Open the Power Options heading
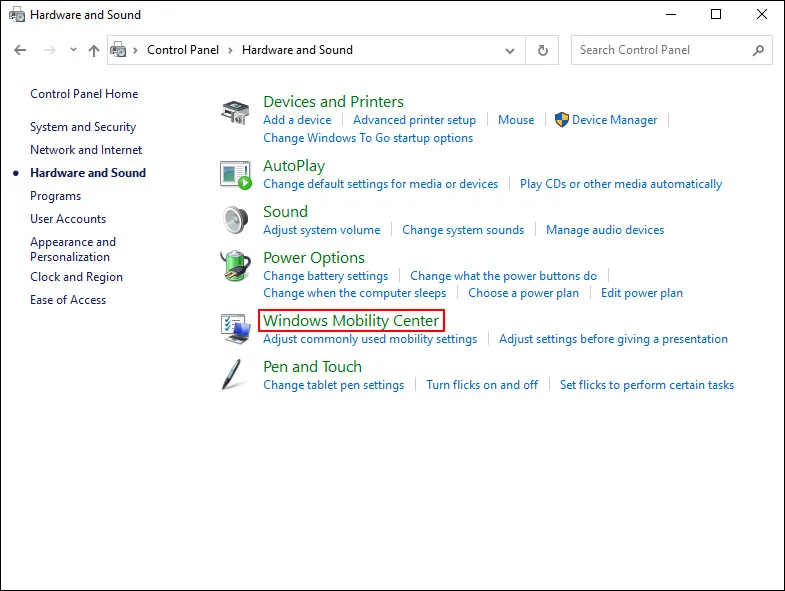The height and width of the screenshot is (591, 785). click(314, 258)
